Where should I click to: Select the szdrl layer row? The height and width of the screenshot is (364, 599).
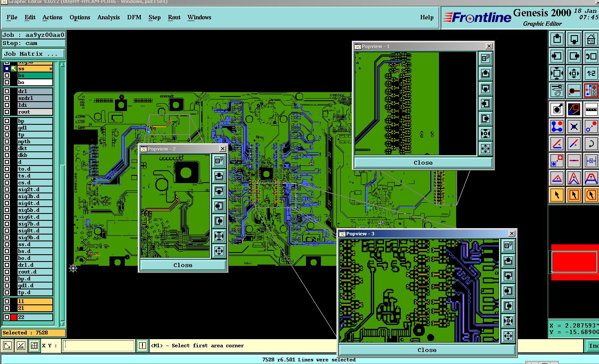[35, 98]
